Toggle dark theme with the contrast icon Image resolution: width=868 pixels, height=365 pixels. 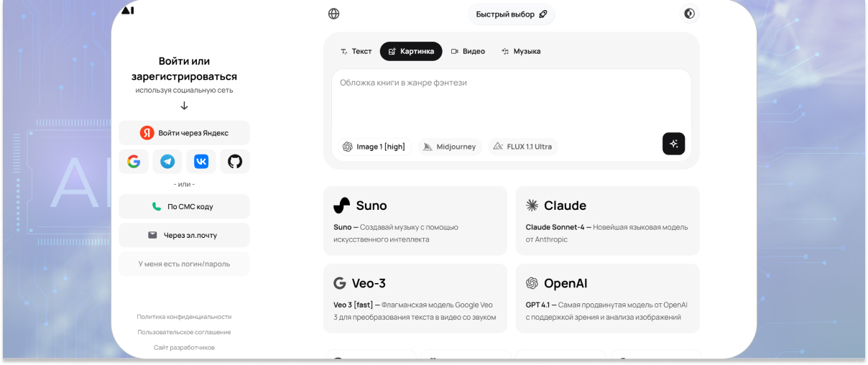coord(690,14)
